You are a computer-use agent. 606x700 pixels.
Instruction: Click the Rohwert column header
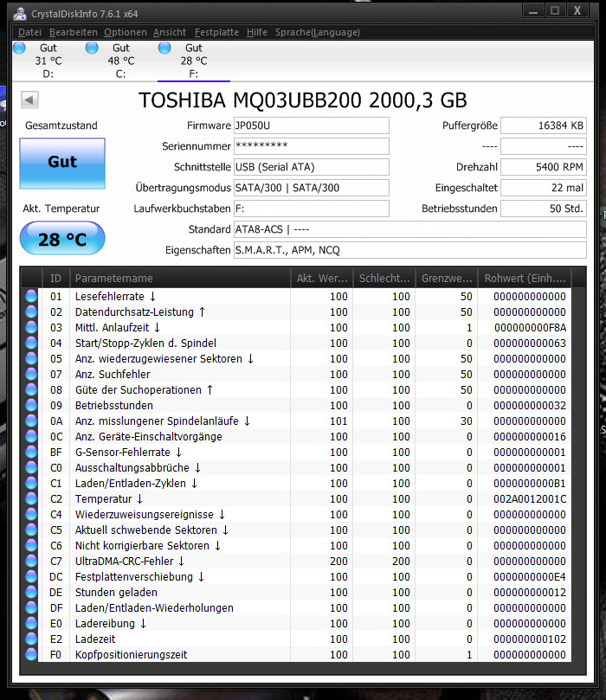click(525, 278)
